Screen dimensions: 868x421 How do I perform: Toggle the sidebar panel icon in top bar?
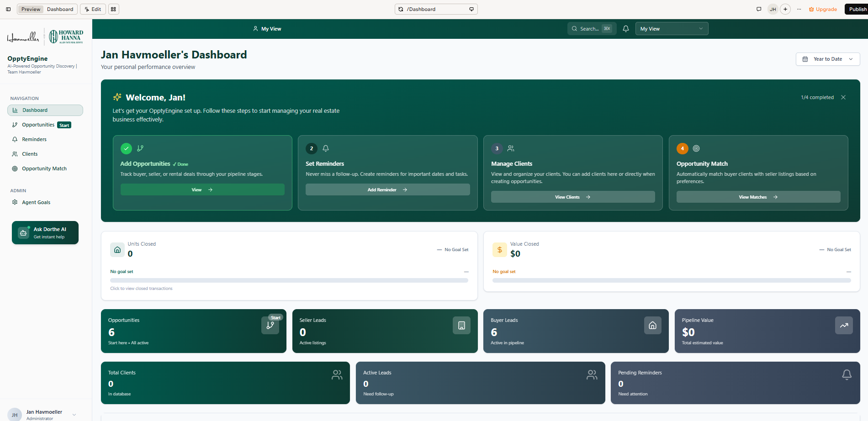[8, 9]
